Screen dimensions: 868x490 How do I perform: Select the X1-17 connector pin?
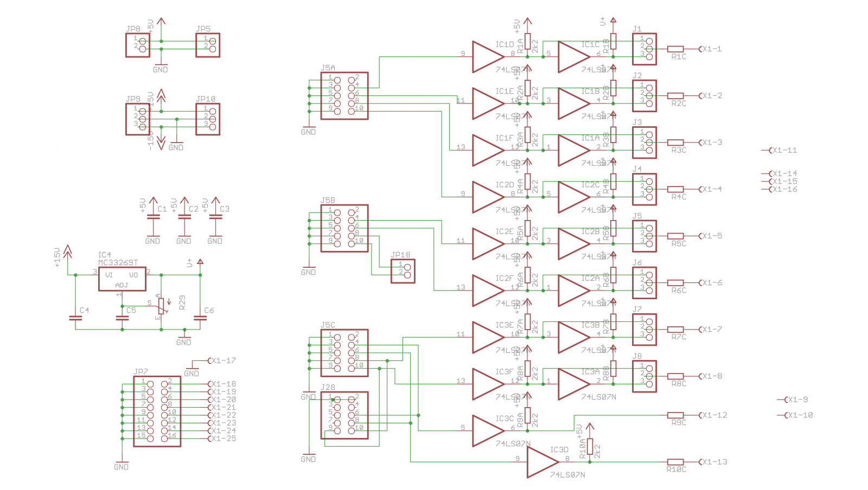coord(223,360)
